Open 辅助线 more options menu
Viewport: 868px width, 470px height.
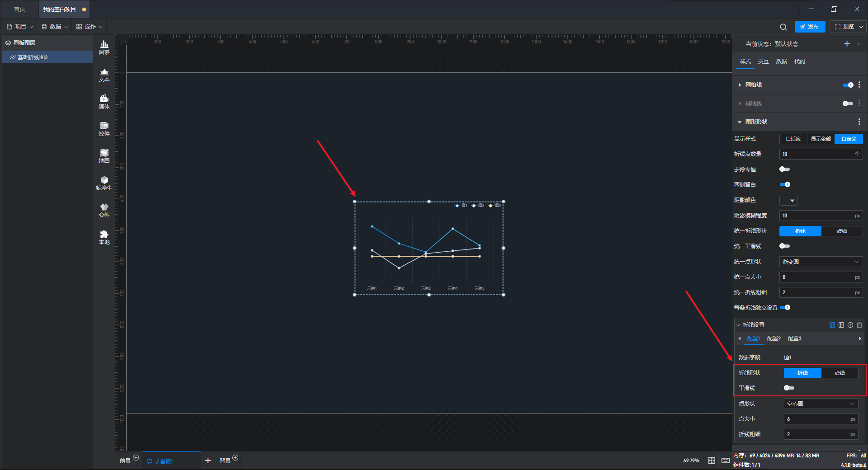859,103
